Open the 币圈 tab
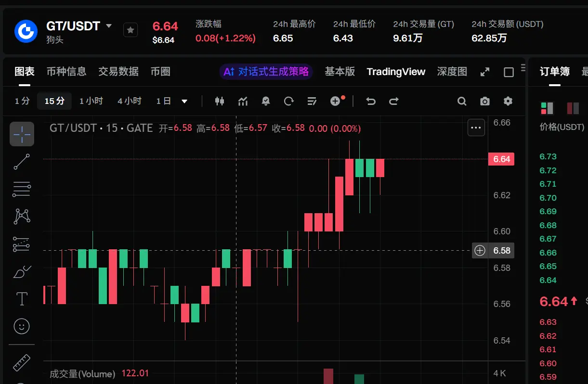This screenshot has height=384, width=588. point(160,72)
